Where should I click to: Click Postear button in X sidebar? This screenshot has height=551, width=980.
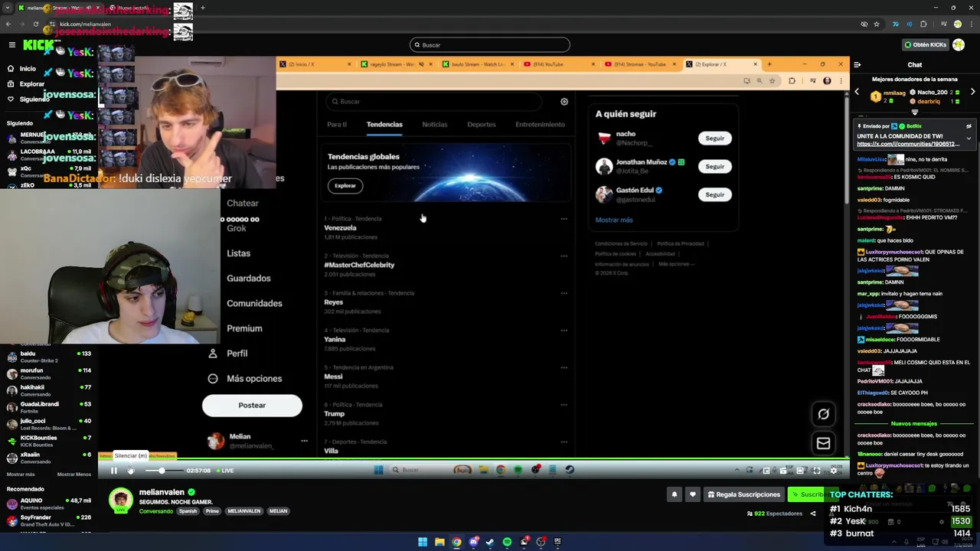(252, 406)
